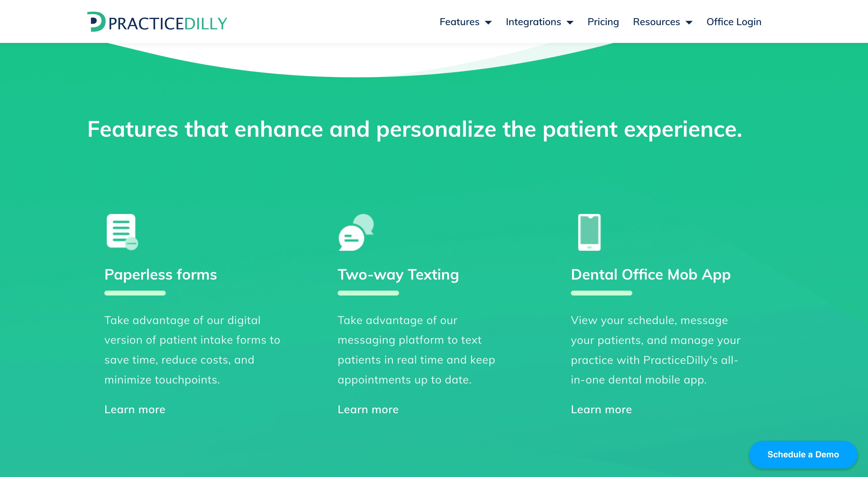
Task: Follow Learn more under Dental Office Mob App
Action: (x=601, y=409)
